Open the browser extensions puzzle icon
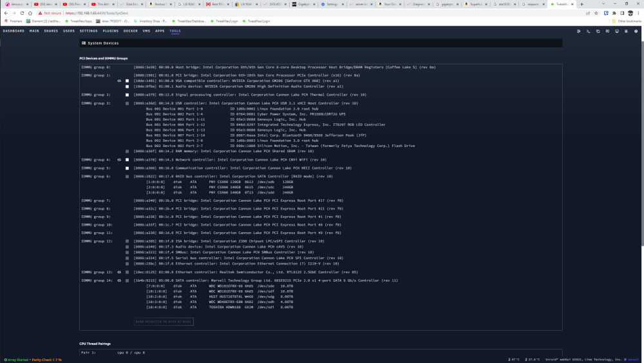This screenshot has height=363, width=644. [614, 13]
